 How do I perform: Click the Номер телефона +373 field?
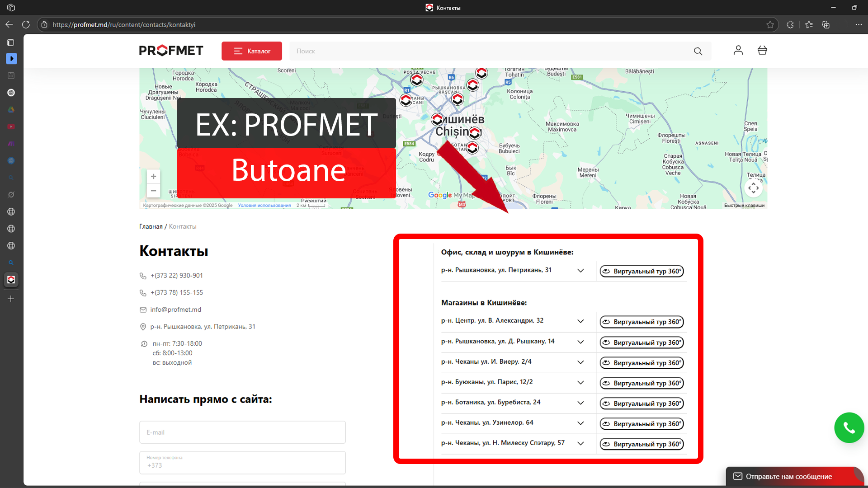click(x=242, y=463)
